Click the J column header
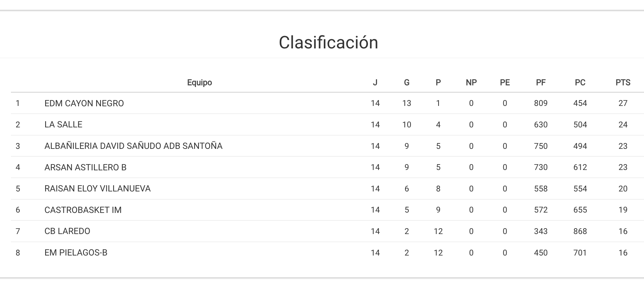Image resolution: width=644 pixels, height=289 pixels. click(x=375, y=83)
